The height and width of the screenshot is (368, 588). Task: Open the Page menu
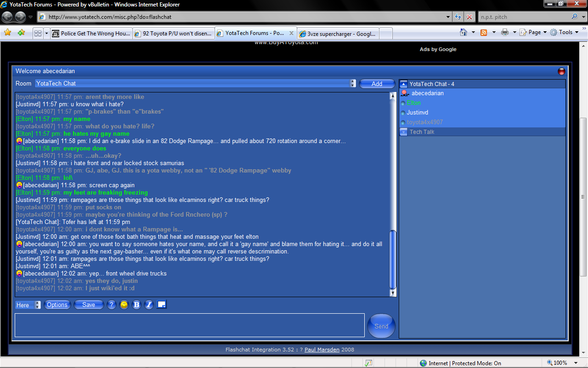pyautogui.click(x=533, y=32)
